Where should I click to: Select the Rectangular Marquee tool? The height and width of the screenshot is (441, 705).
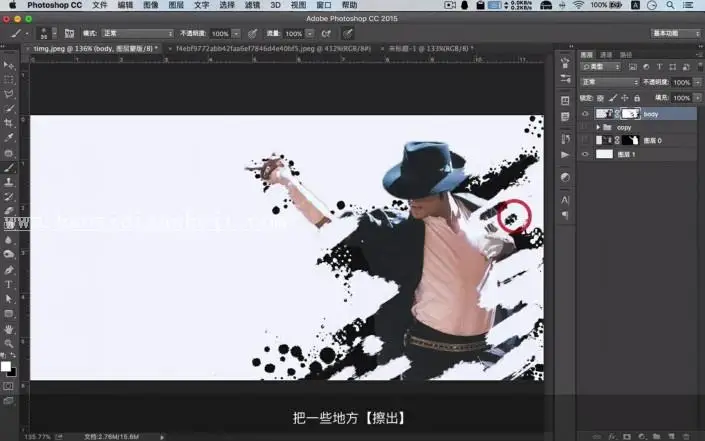9,80
